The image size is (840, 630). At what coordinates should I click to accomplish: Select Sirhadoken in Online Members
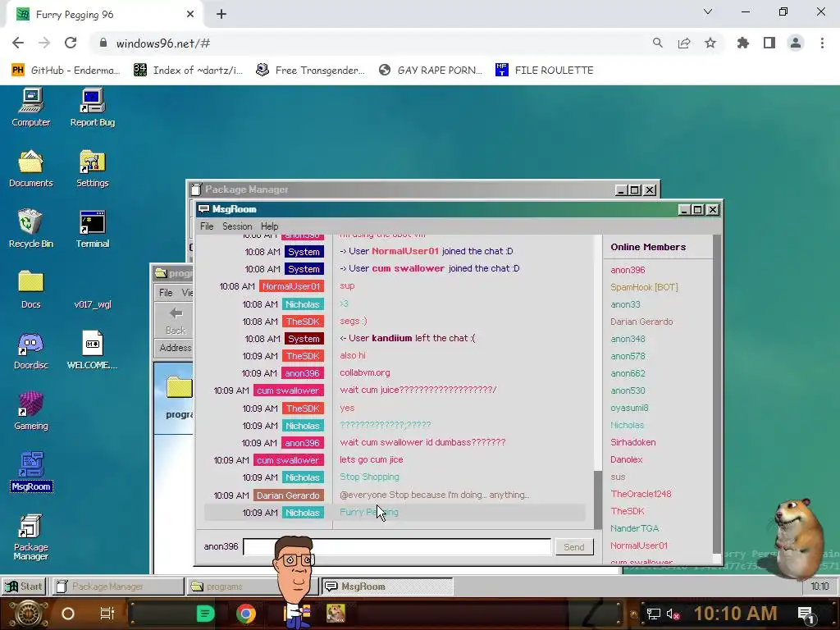coord(632,442)
